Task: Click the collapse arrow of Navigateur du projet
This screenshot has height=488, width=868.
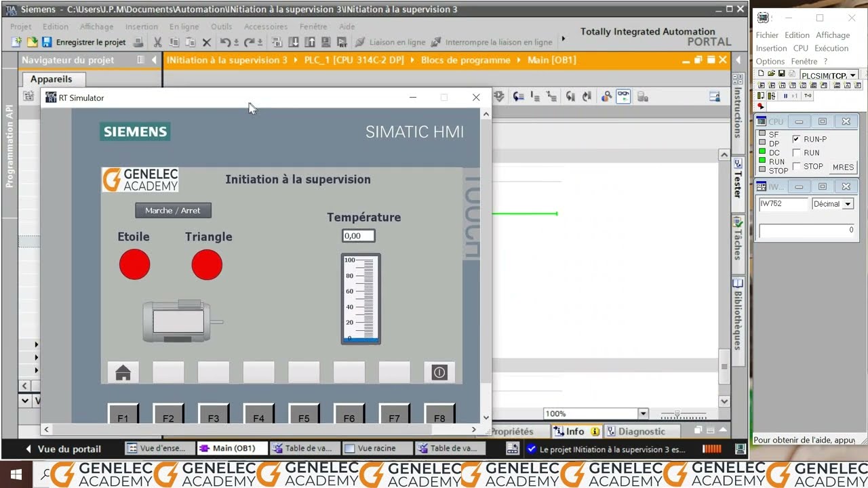Action: coord(153,60)
